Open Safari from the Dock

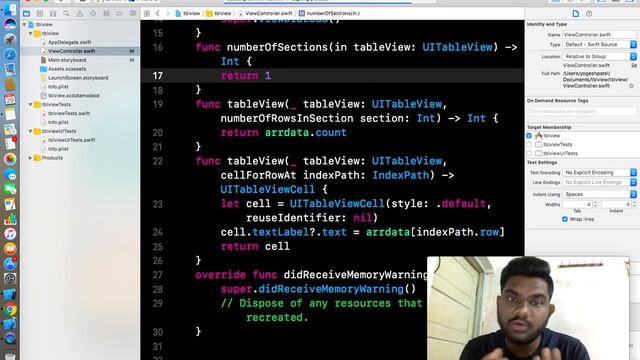pos(10,54)
